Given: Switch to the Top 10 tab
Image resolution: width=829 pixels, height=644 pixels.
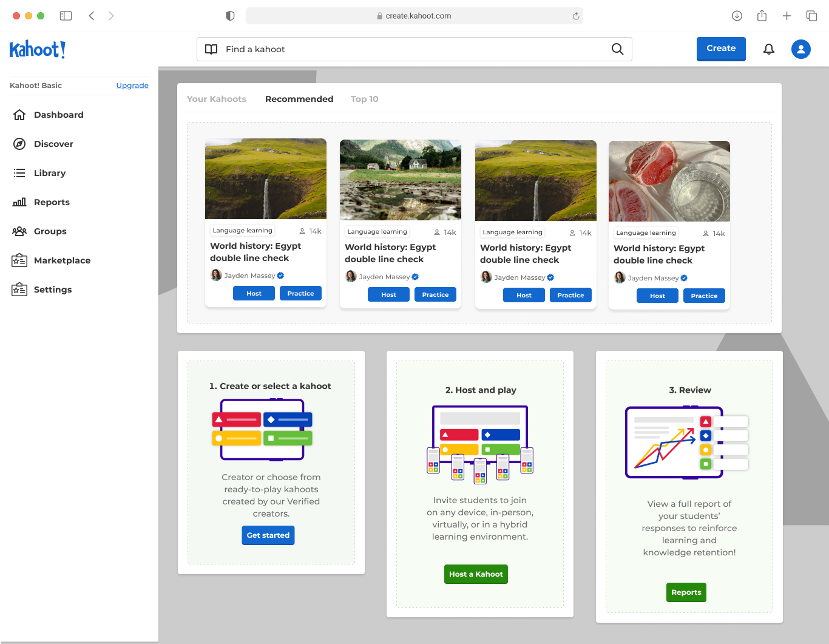Looking at the screenshot, I should pyautogui.click(x=364, y=99).
